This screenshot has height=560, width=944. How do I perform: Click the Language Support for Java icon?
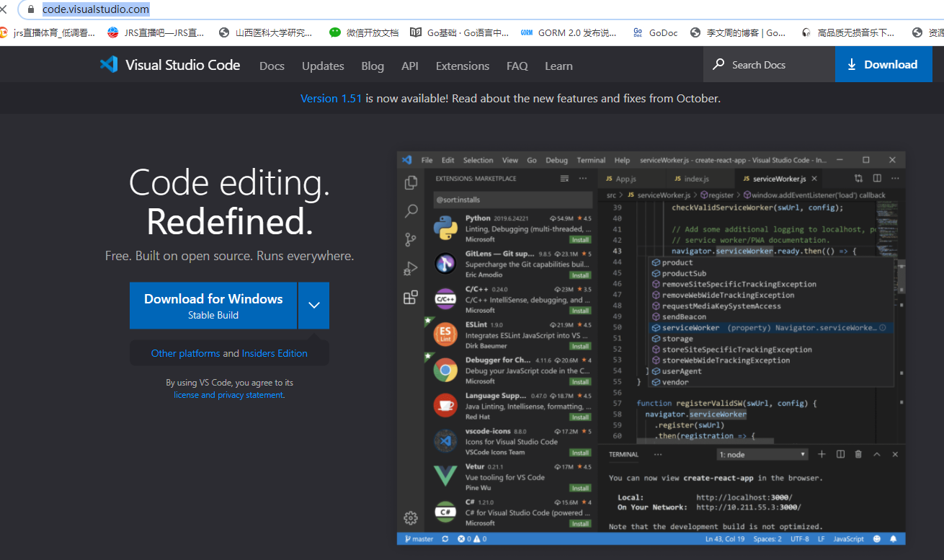(x=445, y=406)
